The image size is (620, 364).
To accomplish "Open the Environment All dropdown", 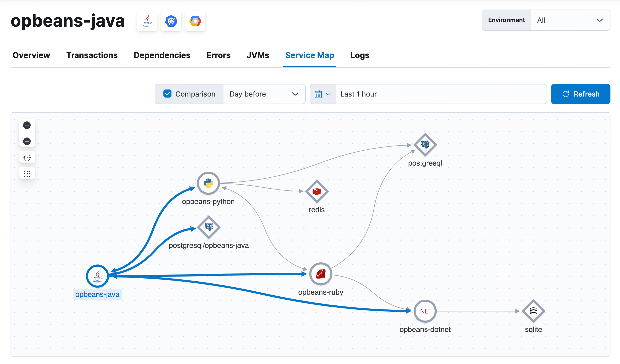I will 570,20.
